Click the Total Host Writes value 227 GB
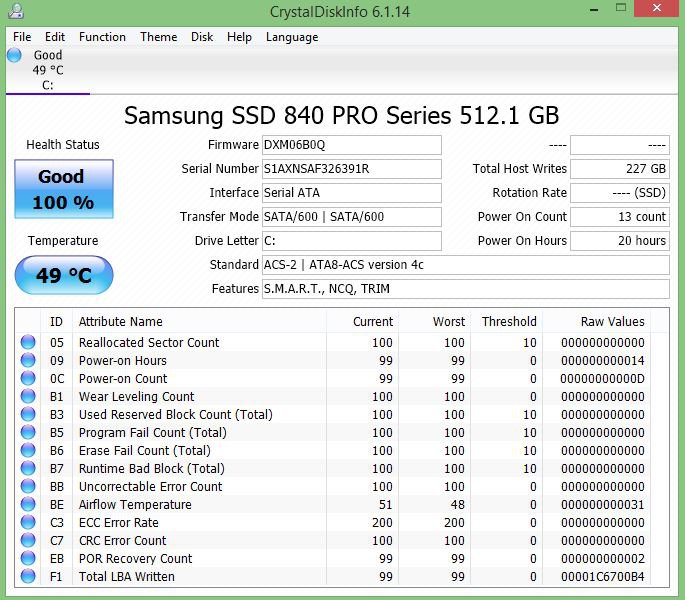 620,169
